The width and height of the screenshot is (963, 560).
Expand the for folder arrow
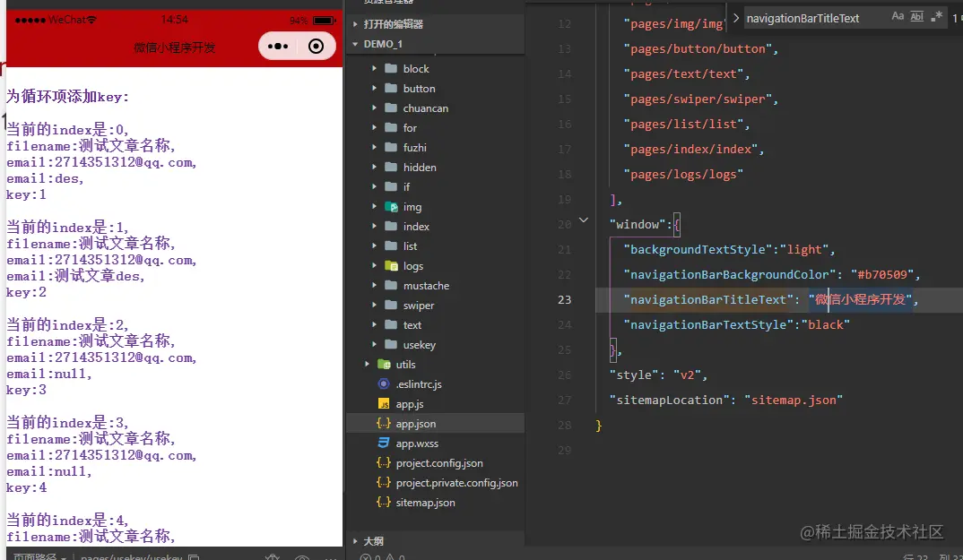click(374, 127)
